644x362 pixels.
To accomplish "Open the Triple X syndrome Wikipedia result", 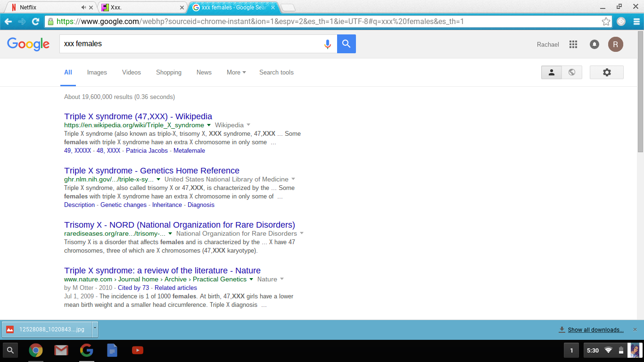I will [138, 116].
